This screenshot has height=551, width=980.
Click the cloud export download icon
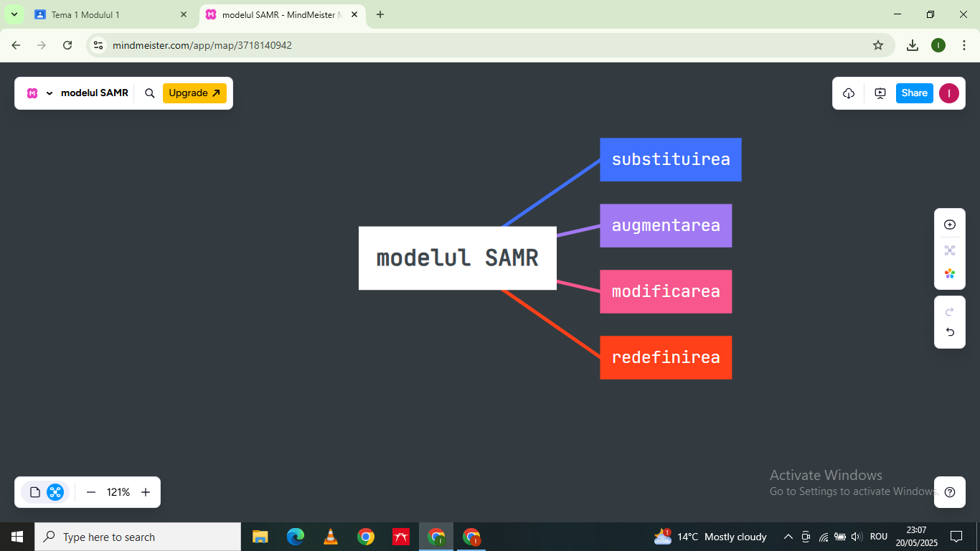pyautogui.click(x=849, y=93)
